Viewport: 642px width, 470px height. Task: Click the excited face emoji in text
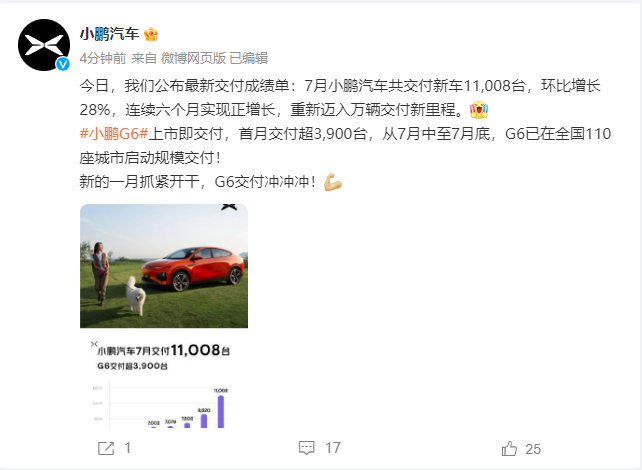pyautogui.click(x=479, y=110)
